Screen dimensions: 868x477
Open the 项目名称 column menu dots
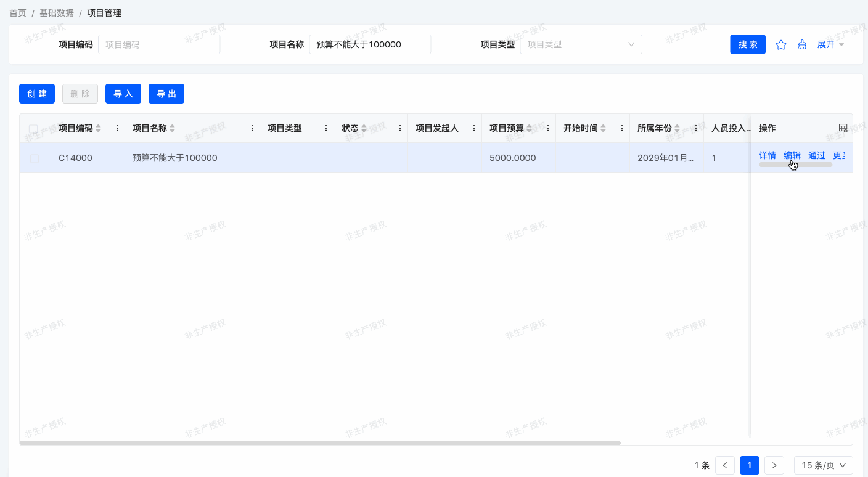click(252, 128)
